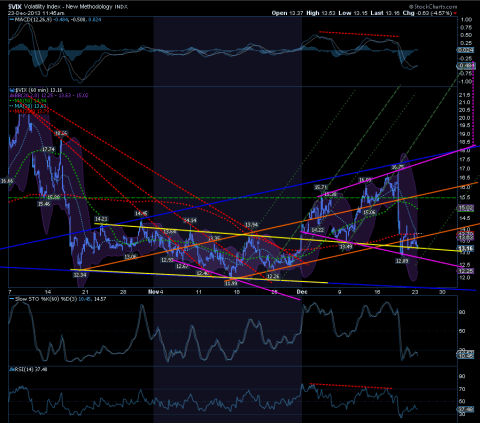This screenshot has height=423, width=480.
Task: Click the StockCharts.com copyright link
Action: click(x=433, y=7)
